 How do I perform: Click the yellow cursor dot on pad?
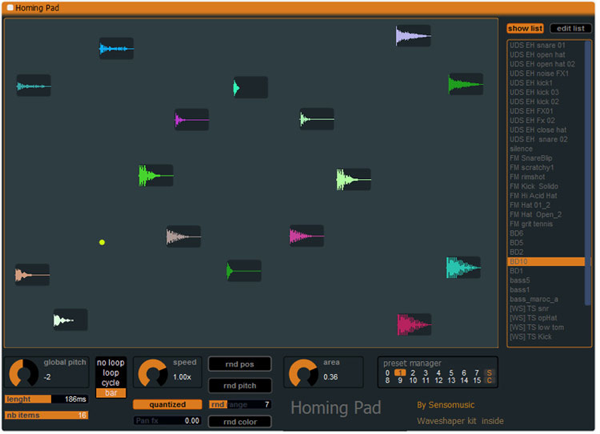101,242
